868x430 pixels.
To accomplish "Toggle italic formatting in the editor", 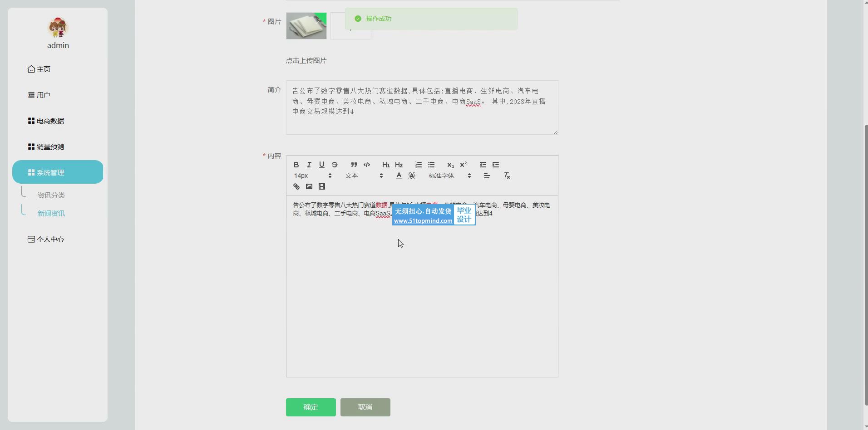I will point(309,165).
